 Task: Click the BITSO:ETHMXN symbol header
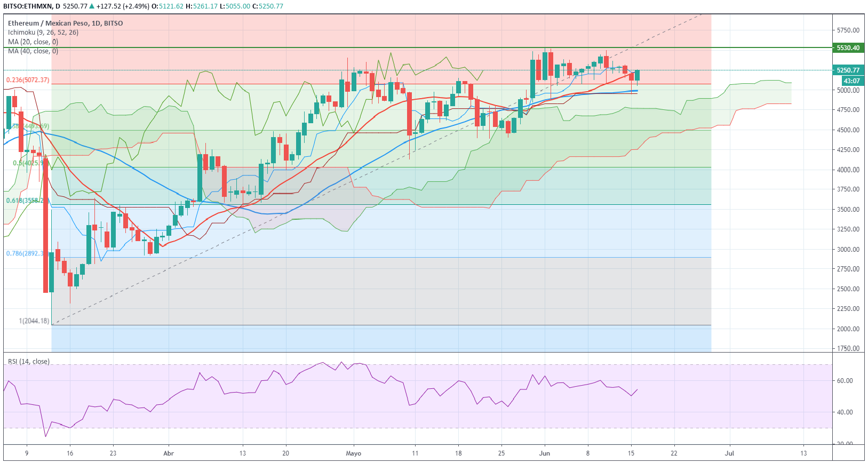point(28,6)
